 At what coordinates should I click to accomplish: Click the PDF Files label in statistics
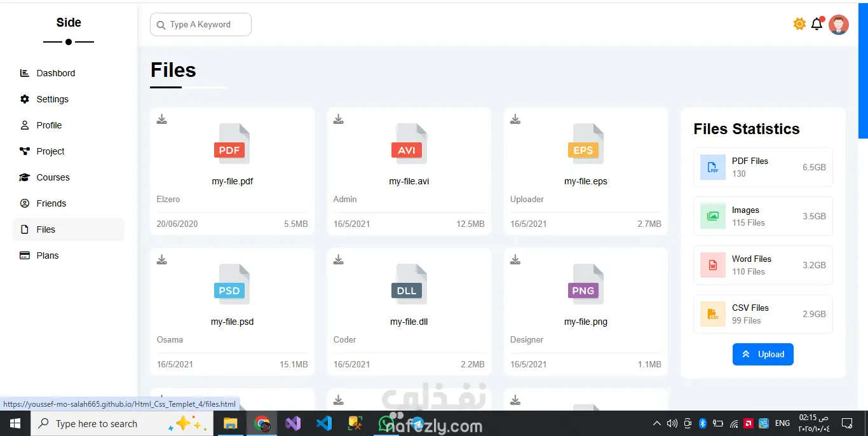click(750, 161)
